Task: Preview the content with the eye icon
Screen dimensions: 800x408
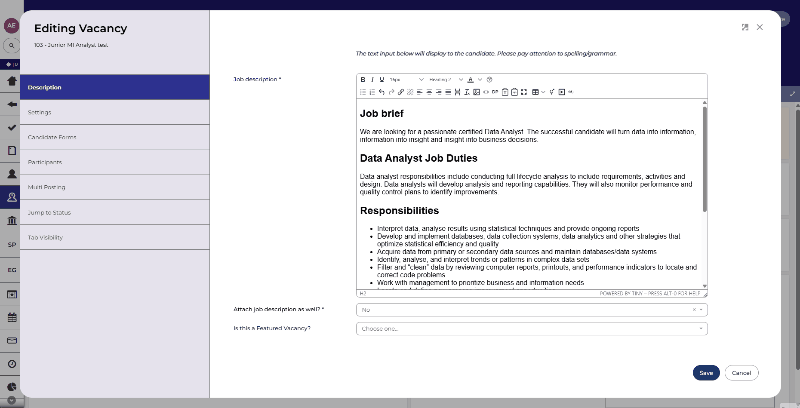Action: pos(486,92)
